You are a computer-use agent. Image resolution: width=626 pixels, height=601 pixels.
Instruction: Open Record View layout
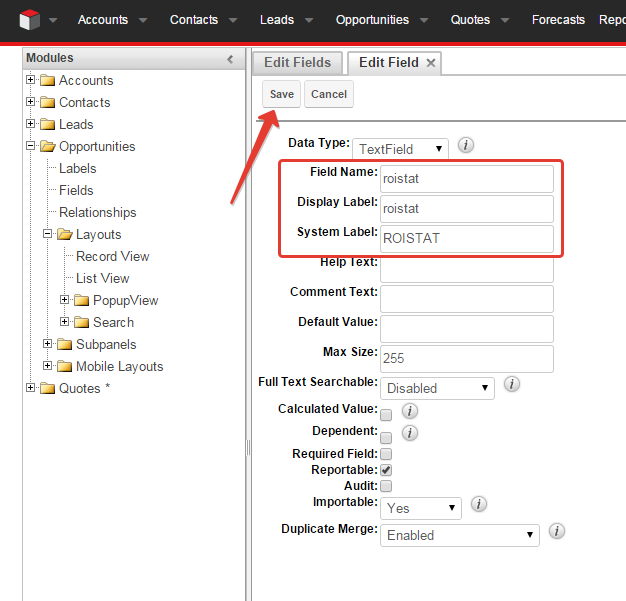113,256
